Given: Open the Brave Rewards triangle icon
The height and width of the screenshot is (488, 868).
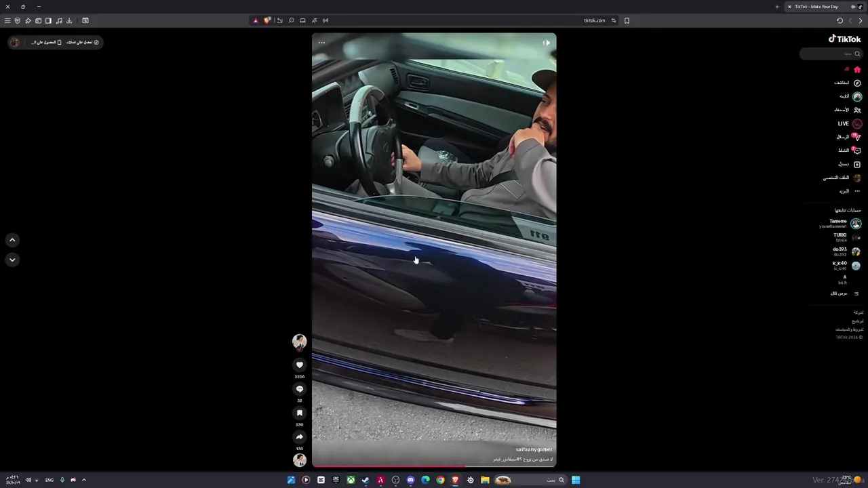Looking at the screenshot, I should tap(256, 20).
